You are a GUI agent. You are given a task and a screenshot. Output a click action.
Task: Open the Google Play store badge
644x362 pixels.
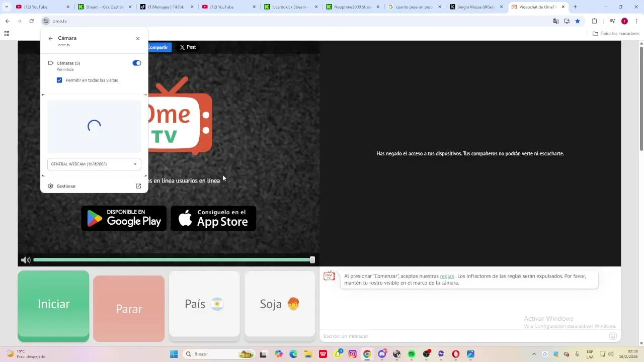(x=124, y=218)
